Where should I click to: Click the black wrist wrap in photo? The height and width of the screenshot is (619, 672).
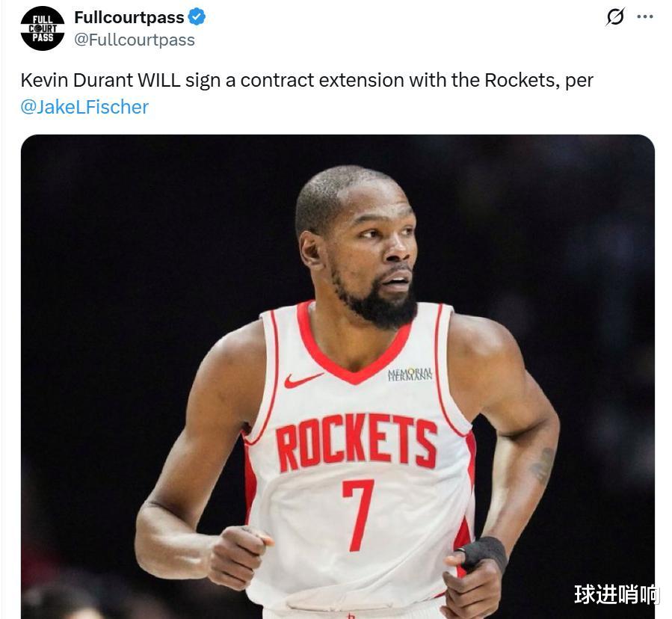click(484, 554)
